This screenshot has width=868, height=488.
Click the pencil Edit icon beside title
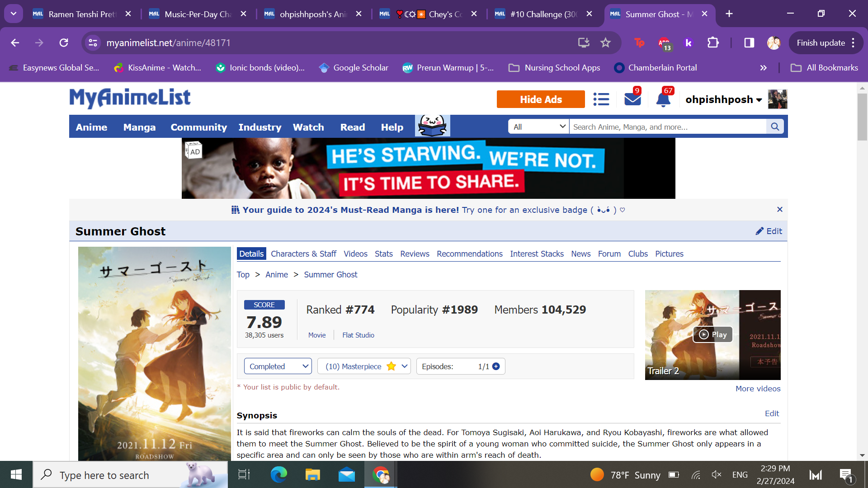point(769,231)
